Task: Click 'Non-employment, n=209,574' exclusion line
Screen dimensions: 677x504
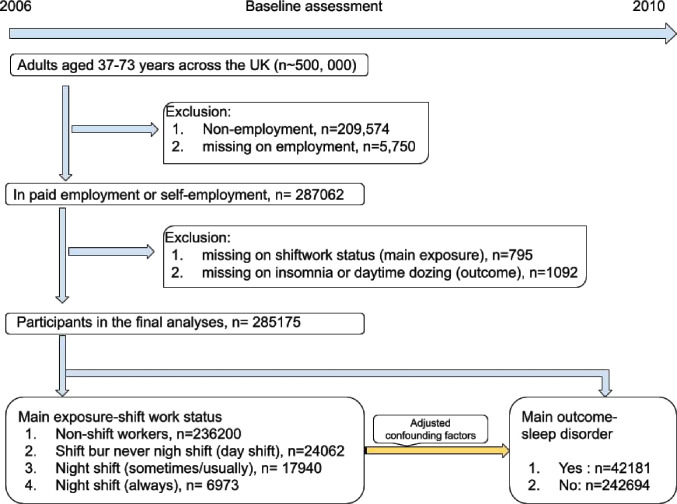Action: tap(296, 129)
